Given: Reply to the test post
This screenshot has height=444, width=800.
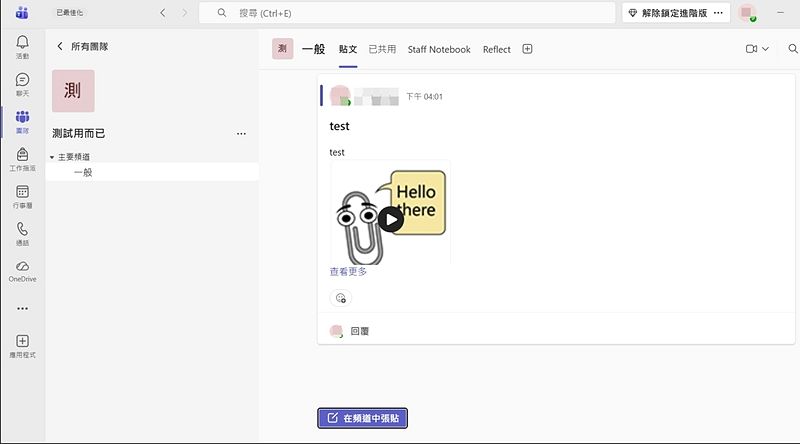Looking at the screenshot, I should tap(360, 331).
